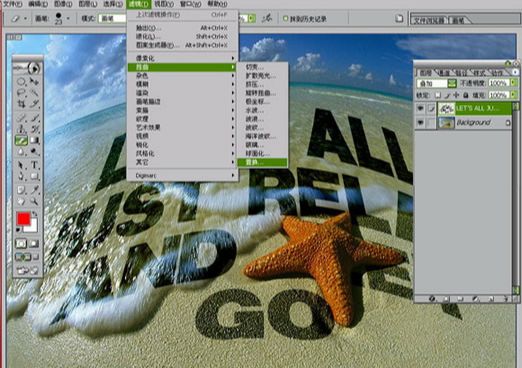Select the Hand tool

[x=21, y=201]
